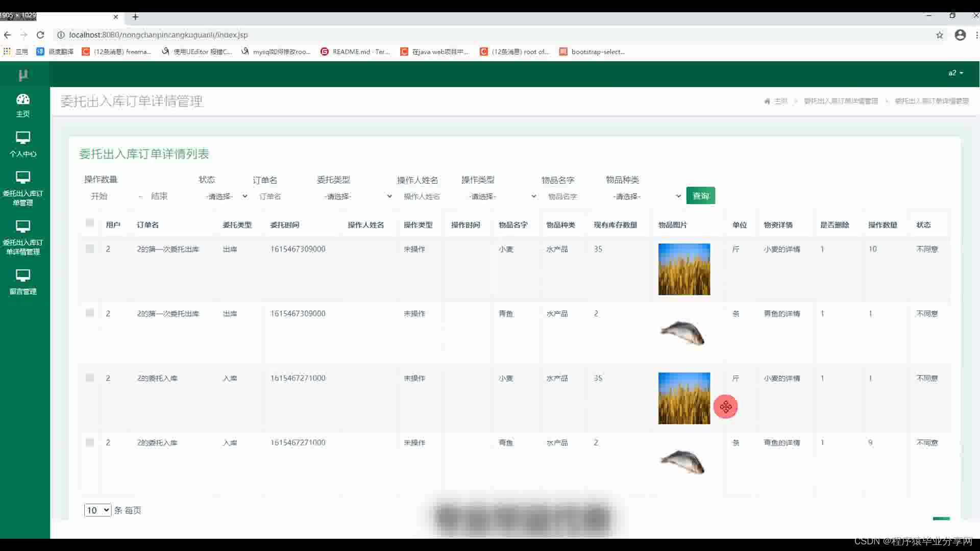The height and width of the screenshot is (551, 980).
Task: Open the 主页 dashboard icon in sidebar
Action: click(x=23, y=99)
